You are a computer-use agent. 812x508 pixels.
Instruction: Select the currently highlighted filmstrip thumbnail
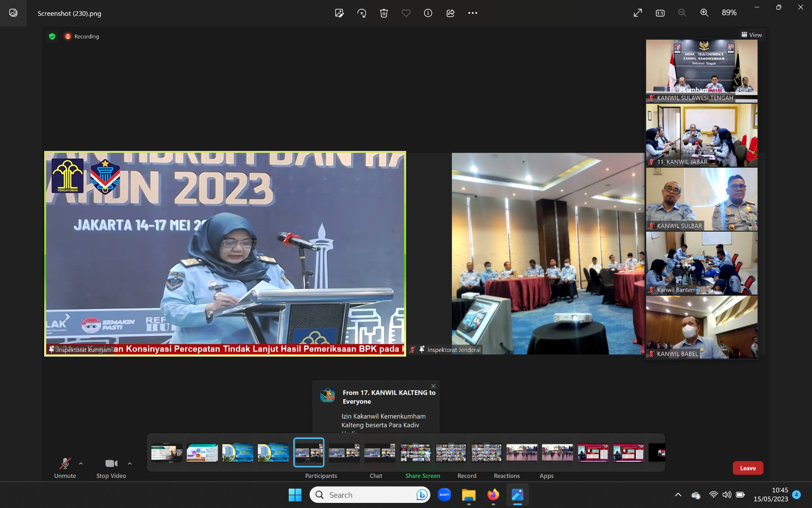[309, 453]
